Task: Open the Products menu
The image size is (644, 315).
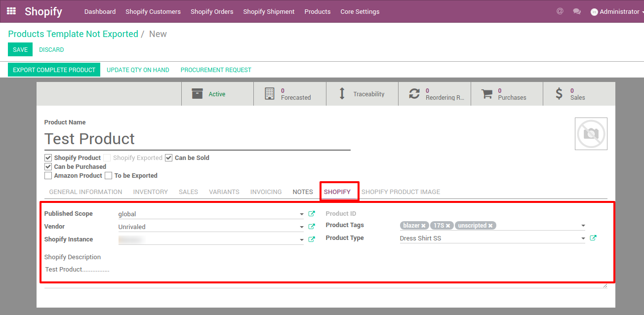Action: (318, 11)
